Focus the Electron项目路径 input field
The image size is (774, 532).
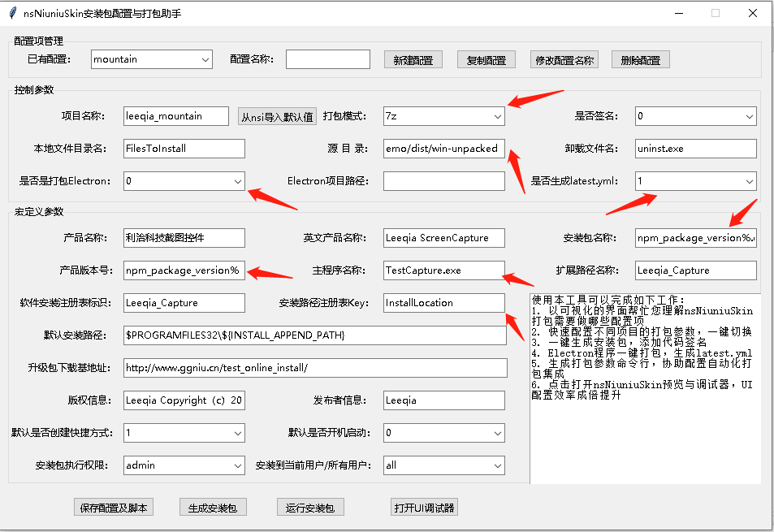443,181
